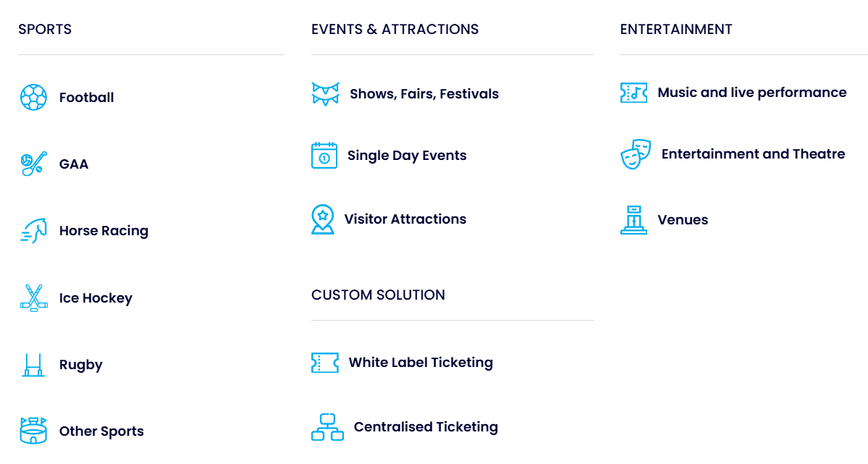
Task: Click the football soccer ball icon
Action: point(33,98)
